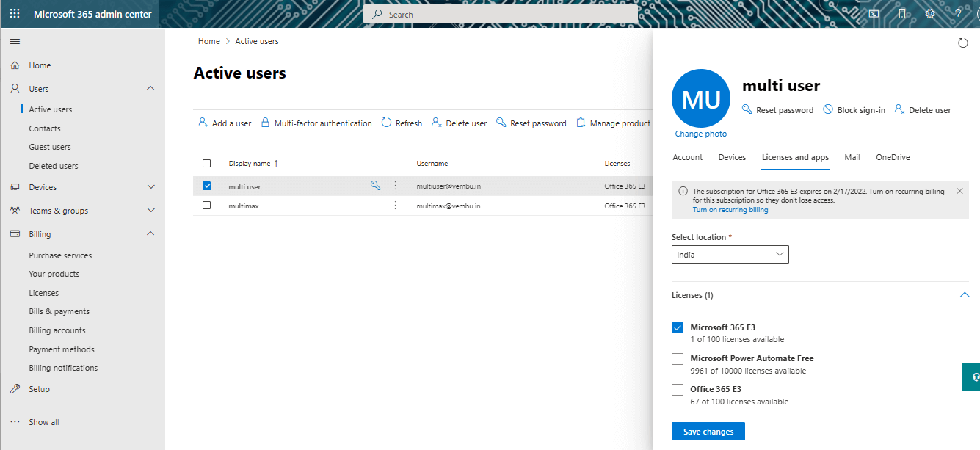This screenshot has width=980, height=450.
Task: Delete user from the panel header
Action: [922, 110]
